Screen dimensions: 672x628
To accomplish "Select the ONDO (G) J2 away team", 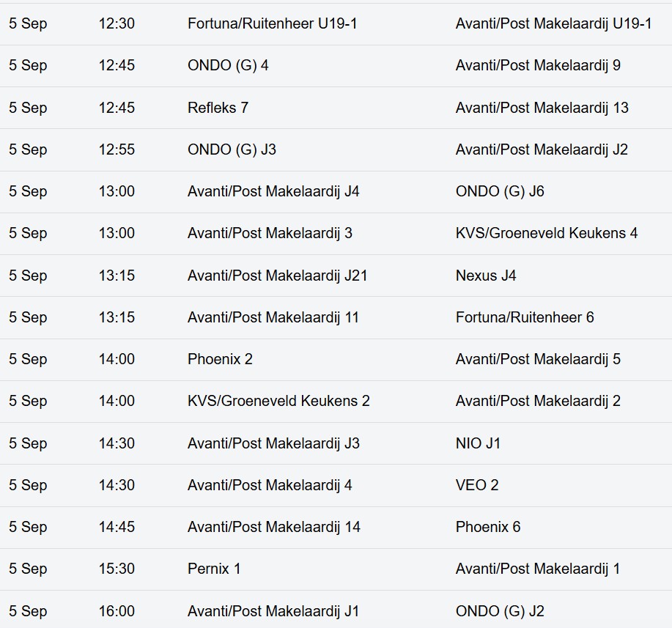I will pos(500,611).
